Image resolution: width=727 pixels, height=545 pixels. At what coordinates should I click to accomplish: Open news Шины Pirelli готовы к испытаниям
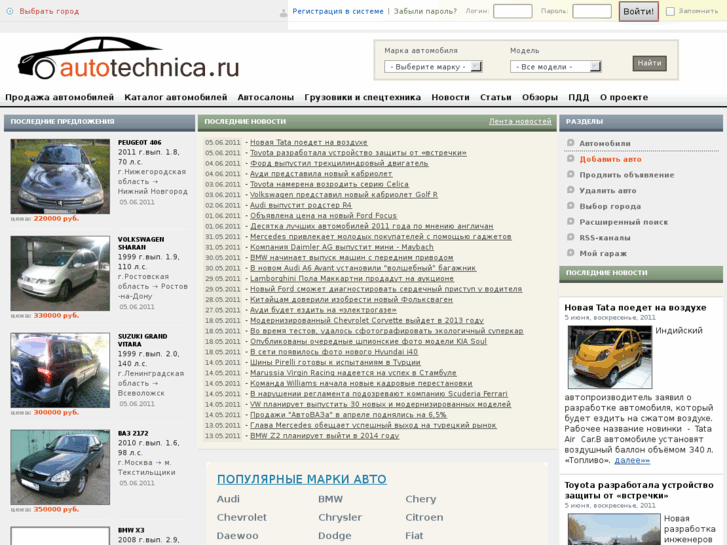pos(335,362)
